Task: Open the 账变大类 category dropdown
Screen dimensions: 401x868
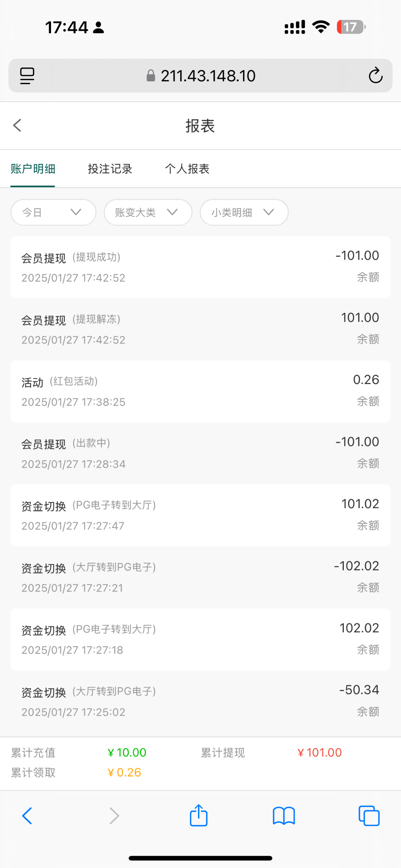Action: pos(148,212)
